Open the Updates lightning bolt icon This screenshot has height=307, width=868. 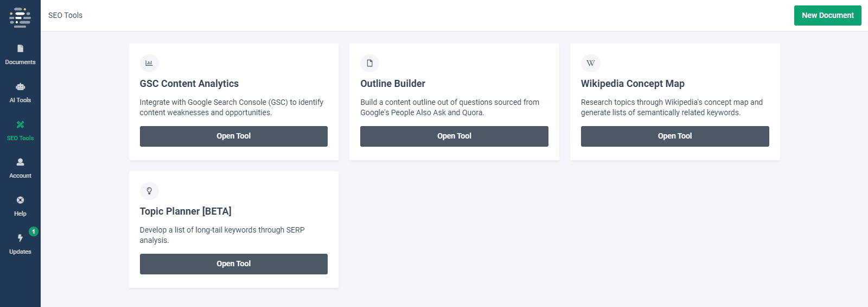tap(20, 238)
